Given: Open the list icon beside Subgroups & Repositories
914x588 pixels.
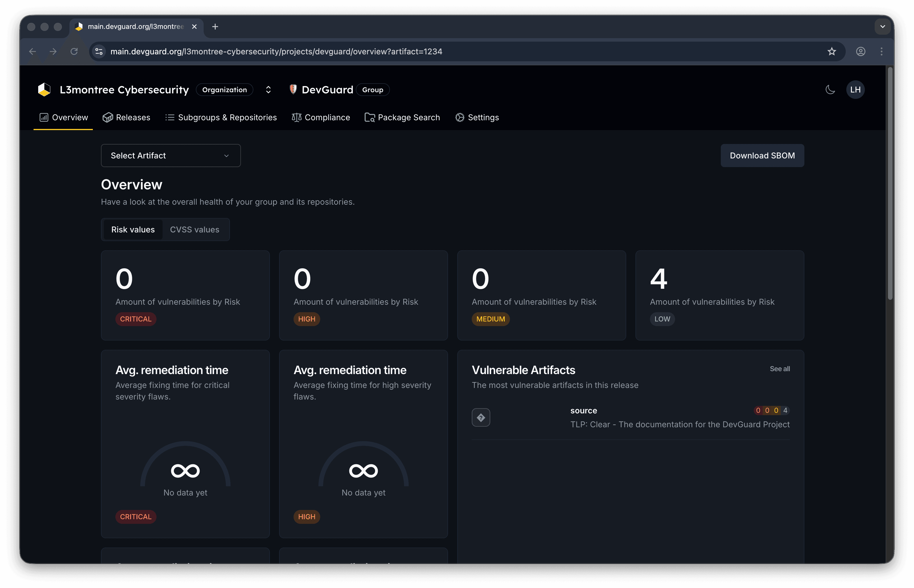Looking at the screenshot, I should pos(169,117).
